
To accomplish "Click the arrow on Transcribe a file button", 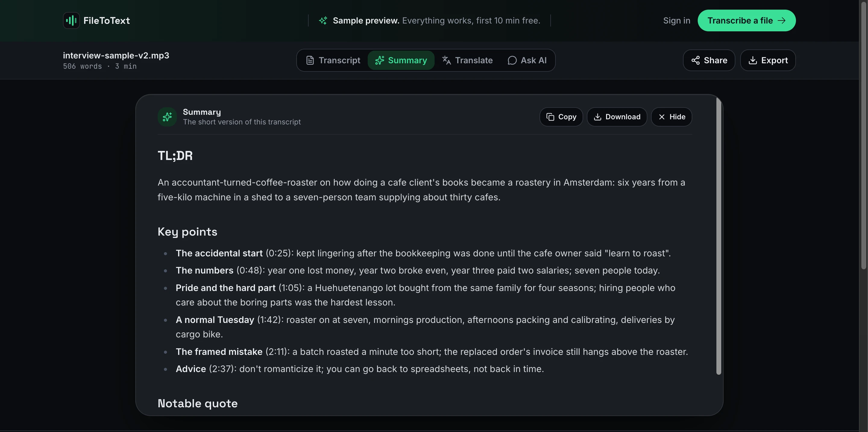I will coord(782,20).
